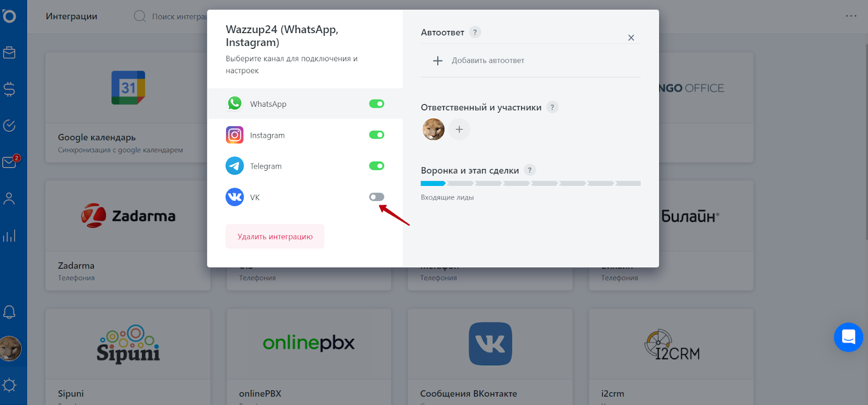
Task: Open the deals briefcase icon in sidebar
Action: 9,53
